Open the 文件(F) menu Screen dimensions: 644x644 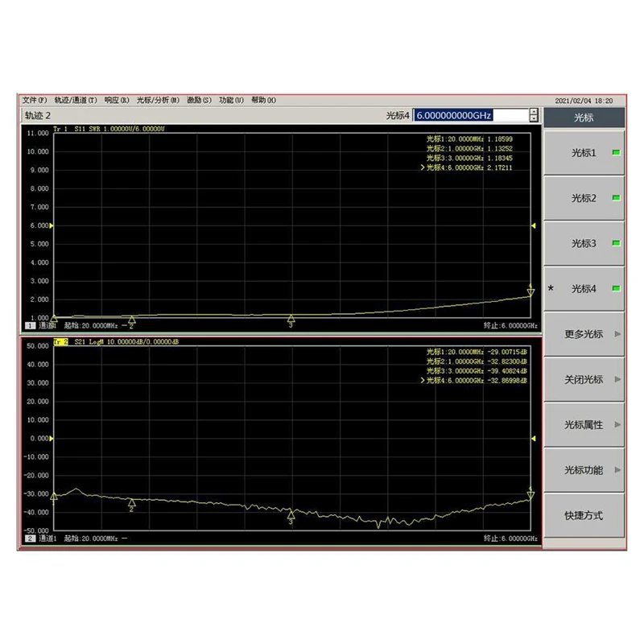(x=35, y=100)
